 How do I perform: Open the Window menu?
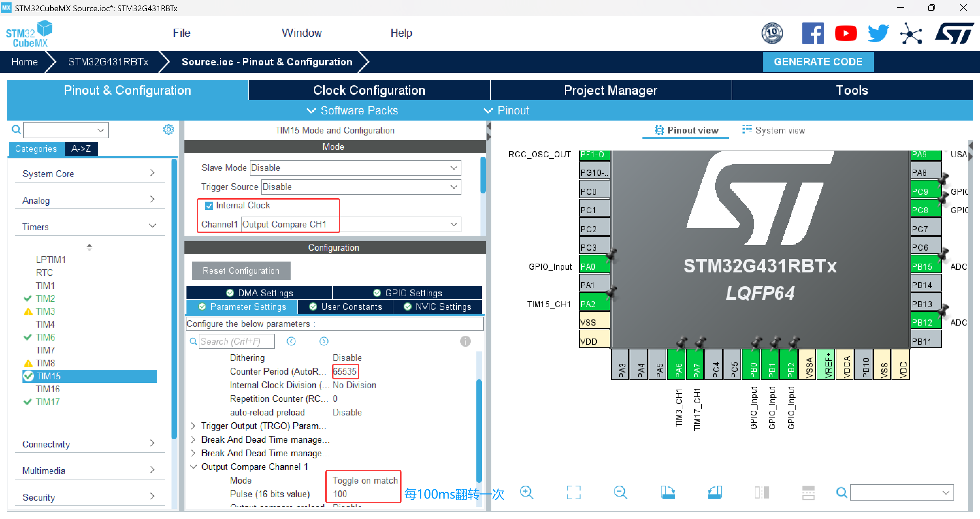tap(302, 33)
